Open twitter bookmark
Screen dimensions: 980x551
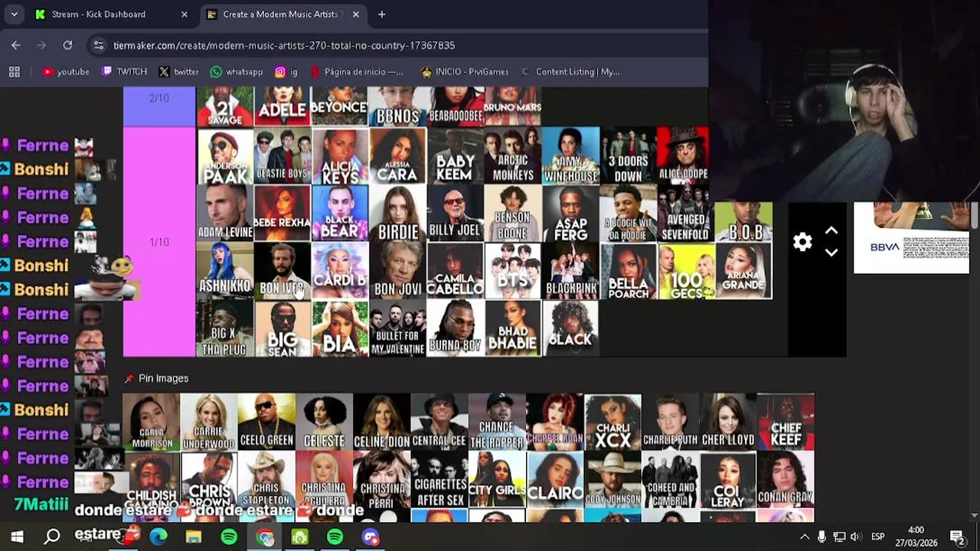(178, 72)
